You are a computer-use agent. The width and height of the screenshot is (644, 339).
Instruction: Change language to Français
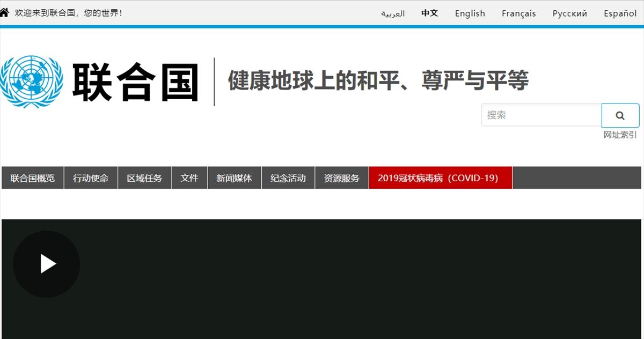[x=518, y=13]
